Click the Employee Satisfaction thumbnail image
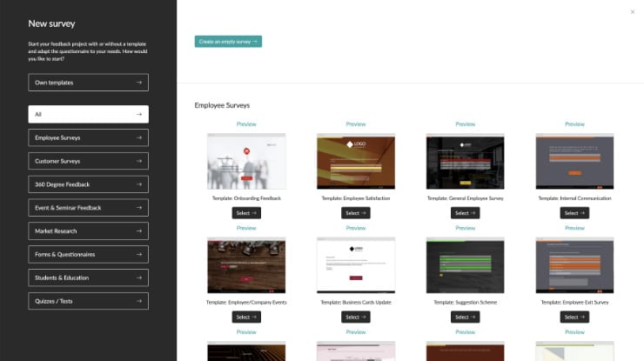 point(356,162)
